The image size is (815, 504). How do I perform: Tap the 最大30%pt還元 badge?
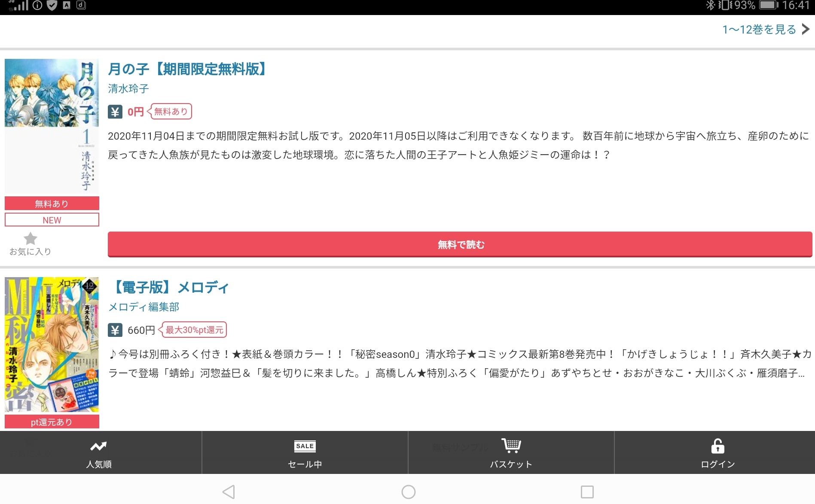click(194, 330)
